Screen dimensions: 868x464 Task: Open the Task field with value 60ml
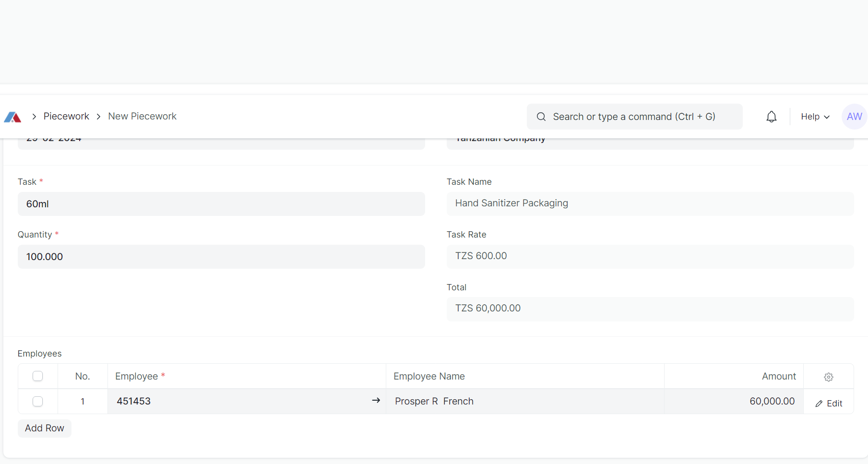click(221, 204)
